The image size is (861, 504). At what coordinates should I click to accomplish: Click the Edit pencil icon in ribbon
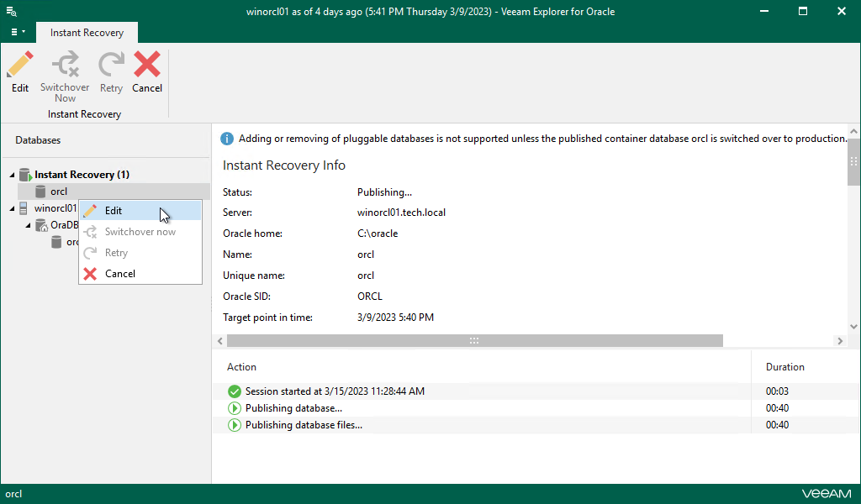tap(20, 65)
